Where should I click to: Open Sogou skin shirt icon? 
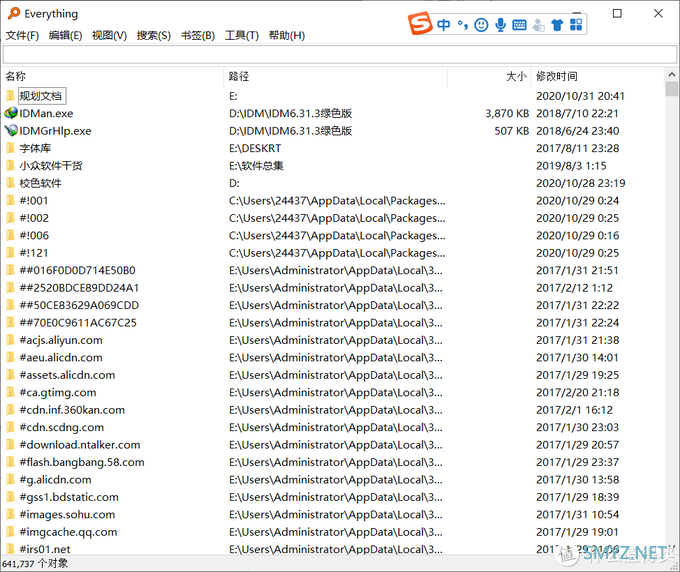557,25
